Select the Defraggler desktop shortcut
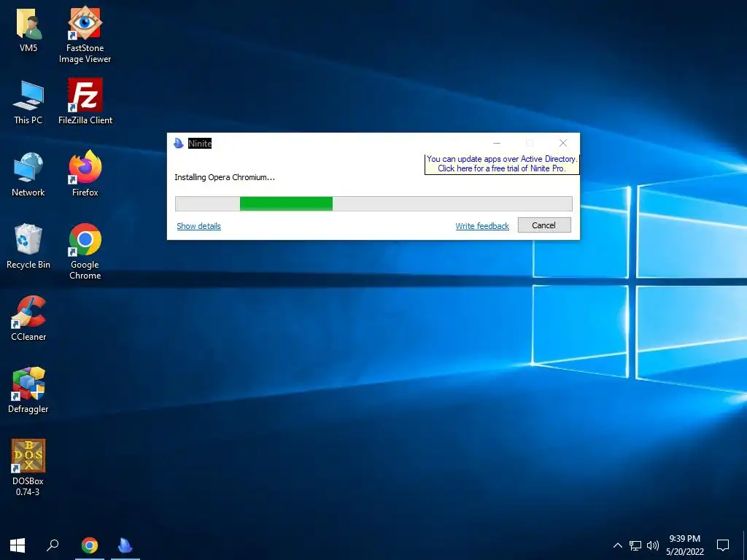Viewport: 747px width, 560px height. pos(28,390)
